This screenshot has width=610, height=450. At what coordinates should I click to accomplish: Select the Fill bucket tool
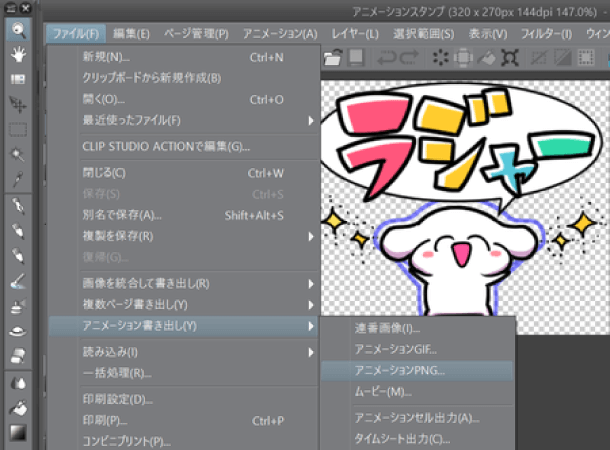[x=18, y=408]
